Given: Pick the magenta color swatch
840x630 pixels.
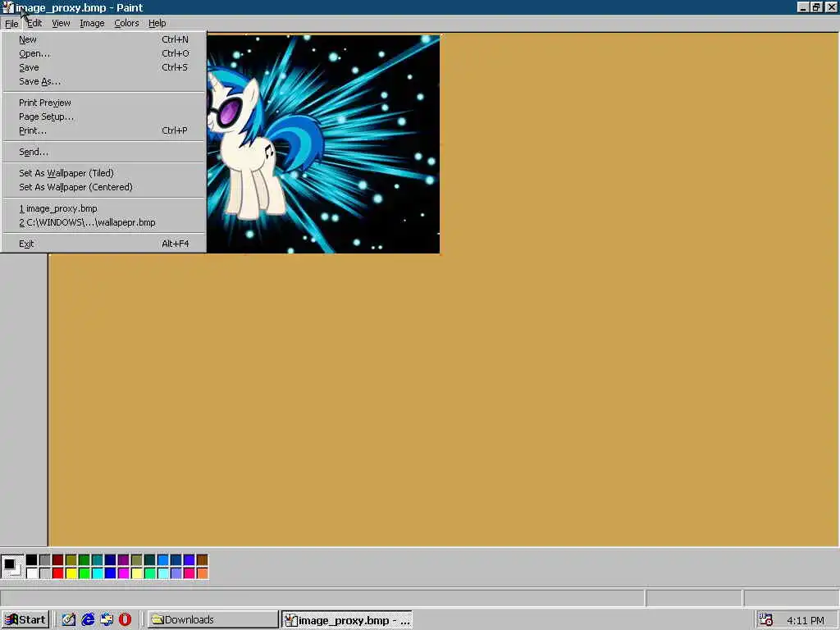Looking at the screenshot, I should point(124,573).
